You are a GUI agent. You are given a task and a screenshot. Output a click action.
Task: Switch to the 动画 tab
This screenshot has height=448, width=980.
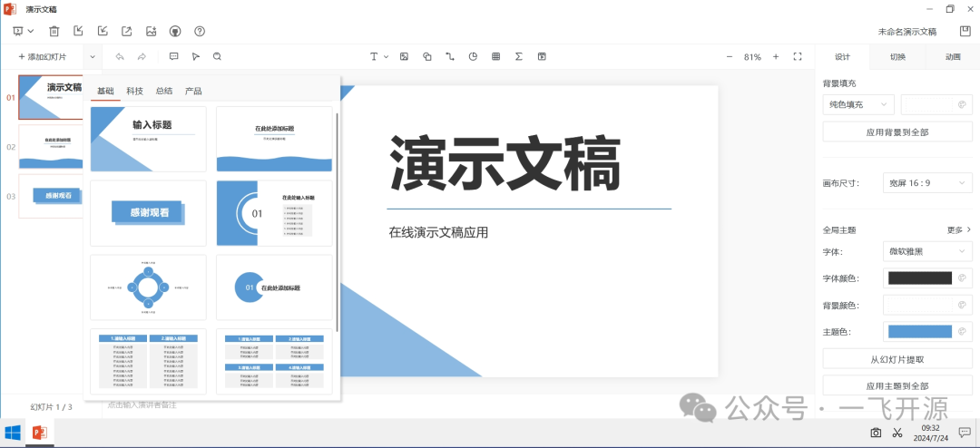[x=953, y=56]
